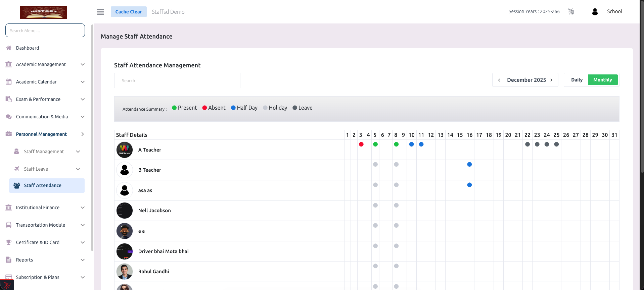This screenshot has height=290, width=644.
Task: Switch to Daily attendance view
Action: tap(577, 80)
